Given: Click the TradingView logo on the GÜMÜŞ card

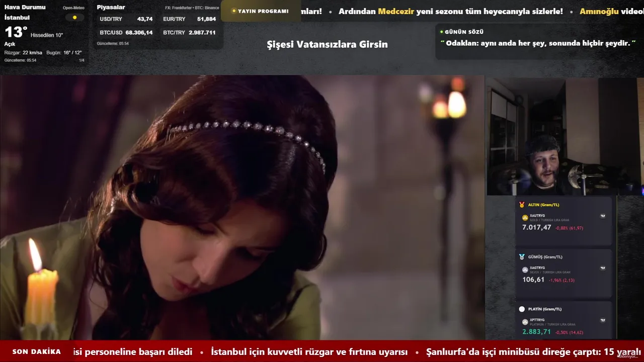Looking at the screenshot, I should coord(603,268).
